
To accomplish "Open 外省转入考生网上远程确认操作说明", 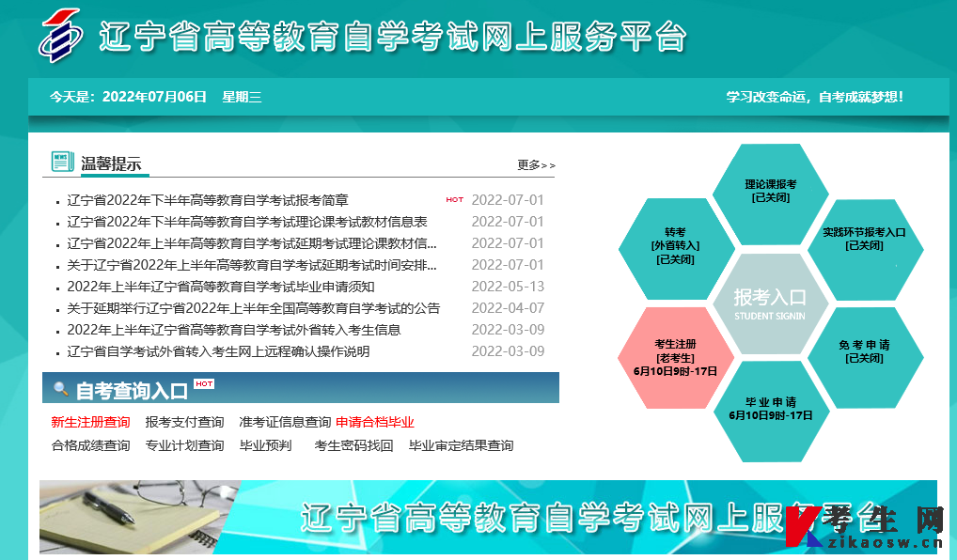I will click(x=218, y=351).
